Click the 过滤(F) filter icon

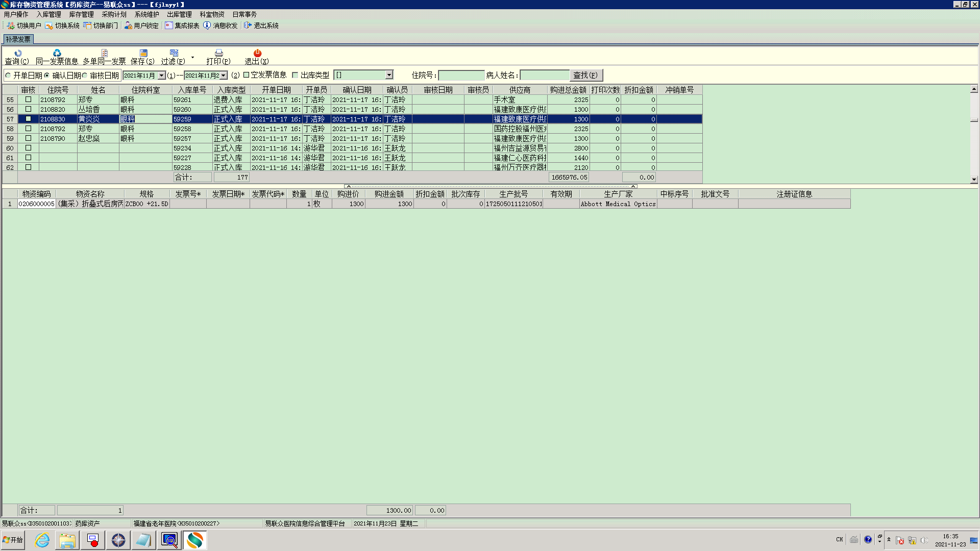(x=174, y=53)
